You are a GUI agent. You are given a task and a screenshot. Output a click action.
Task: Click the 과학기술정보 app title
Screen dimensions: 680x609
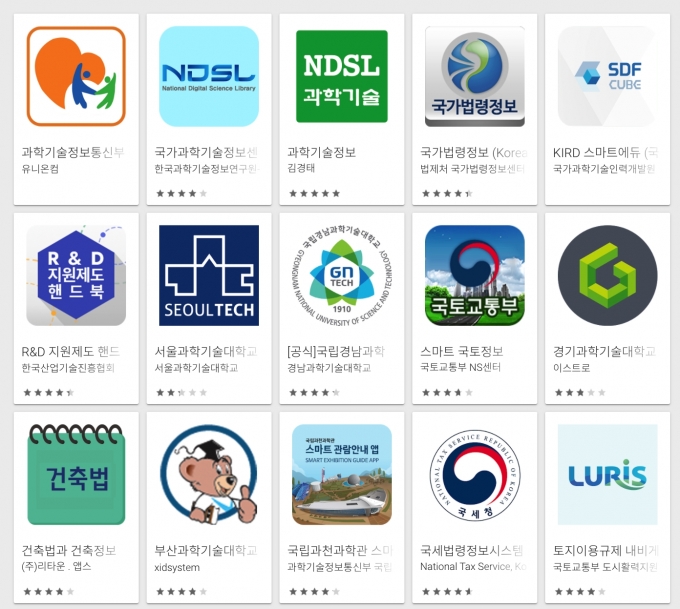coord(321,152)
